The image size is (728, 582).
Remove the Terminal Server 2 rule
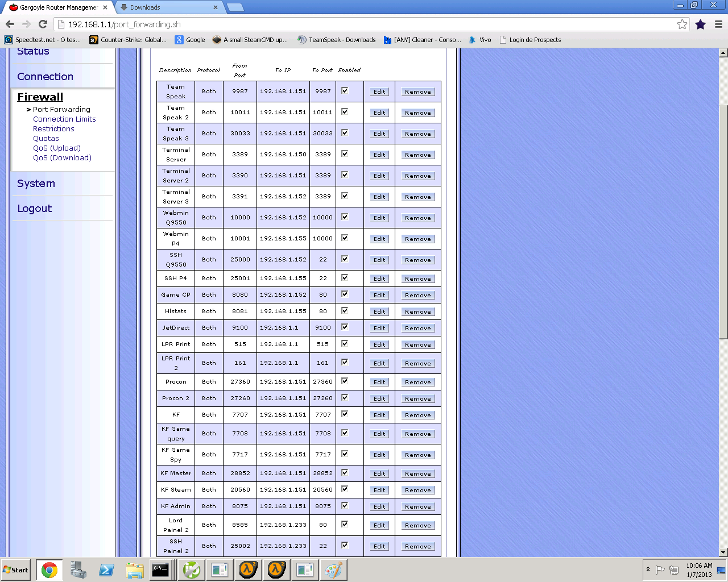(x=418, y=176)
